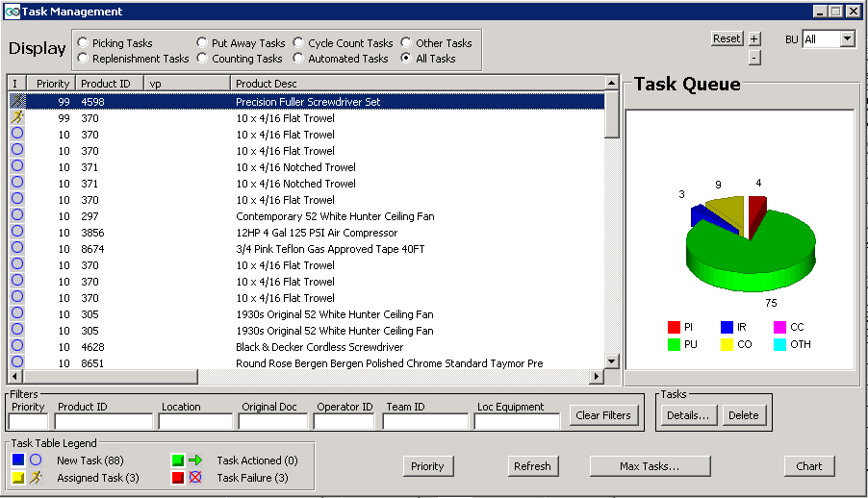This screenshot has height=498, width=868.
Task: Select the Picking Tasks radio button
Action: pyautogui.click(x=84, y=43)
